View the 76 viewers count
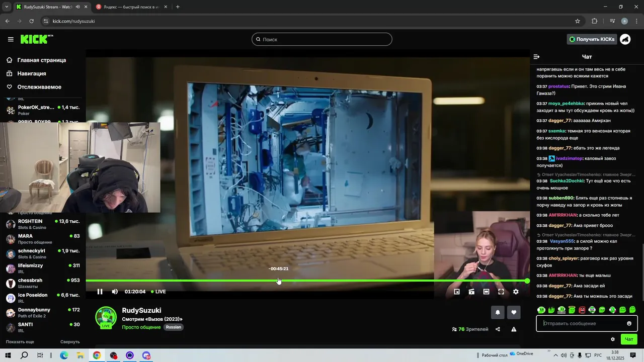 [470, 329]
